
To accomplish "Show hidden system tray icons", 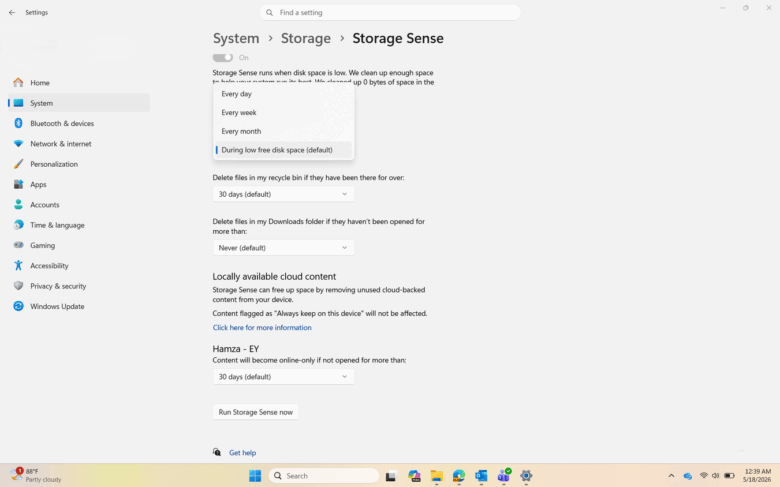I will (671, 476).
